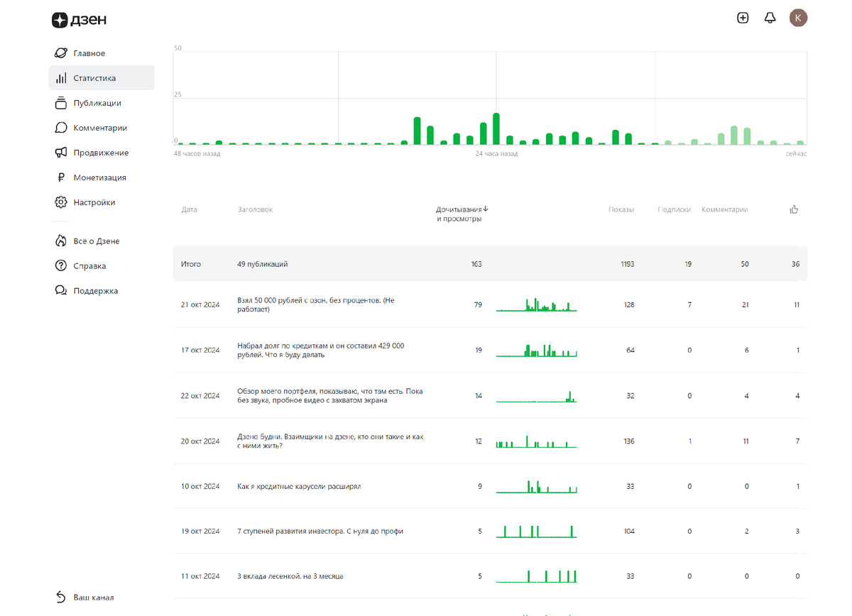This screenshot has width=852, height=616.
Task: Click sparkline for "7 ступеней развития" row
Action: (537, 531)
